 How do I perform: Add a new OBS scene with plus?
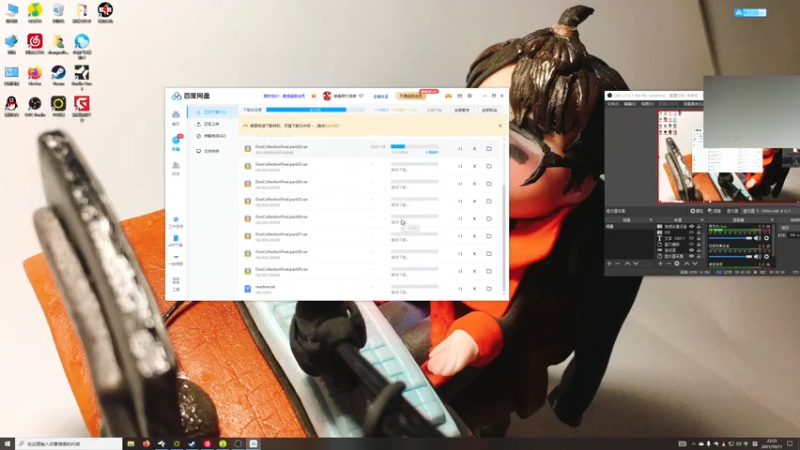click(x=609, y=264)
